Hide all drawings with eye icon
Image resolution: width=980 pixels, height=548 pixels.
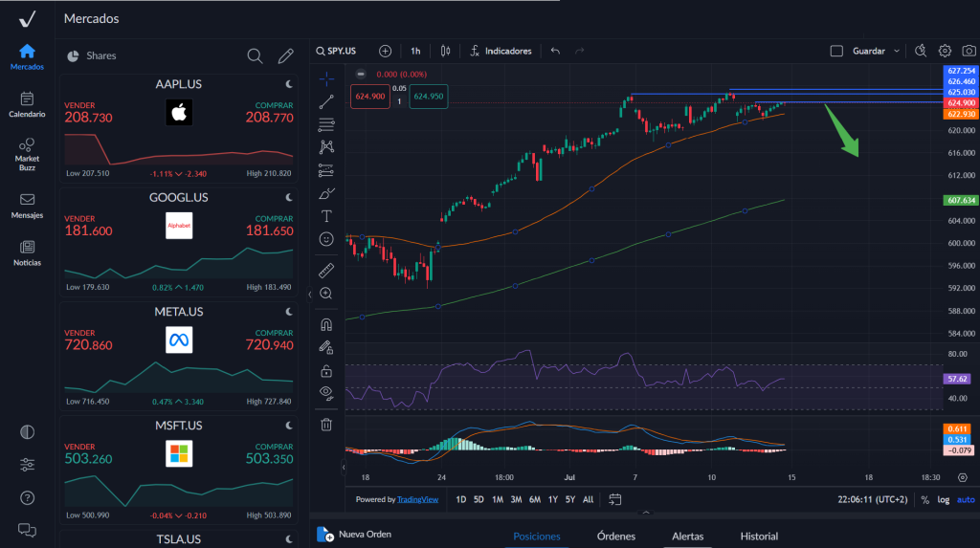(x=326, y=393)
